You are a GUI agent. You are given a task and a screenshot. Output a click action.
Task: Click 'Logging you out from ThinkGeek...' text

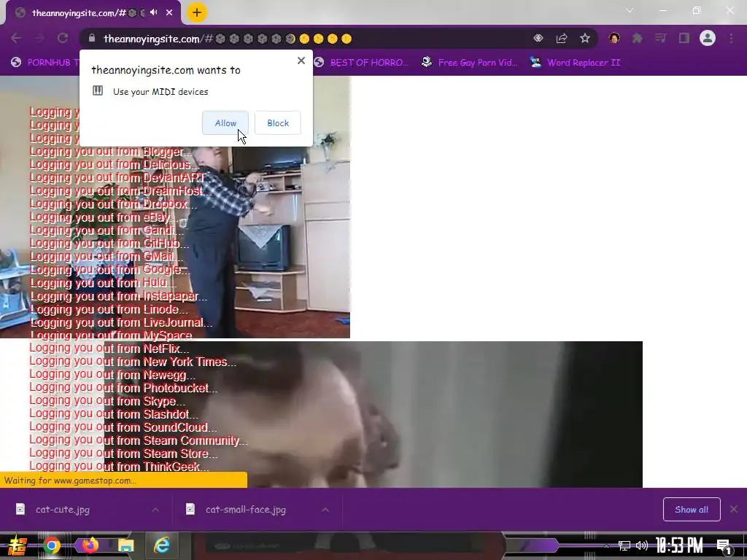[119, 467]
